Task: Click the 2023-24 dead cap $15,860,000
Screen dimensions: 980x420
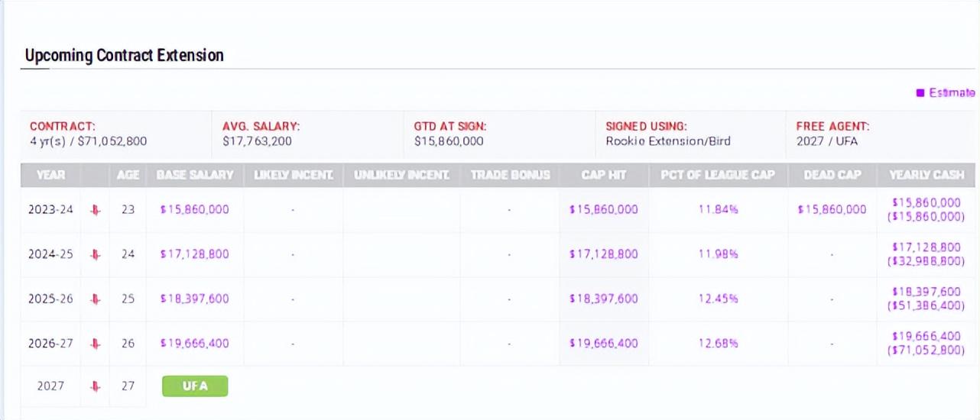Action: click(832, 209)
